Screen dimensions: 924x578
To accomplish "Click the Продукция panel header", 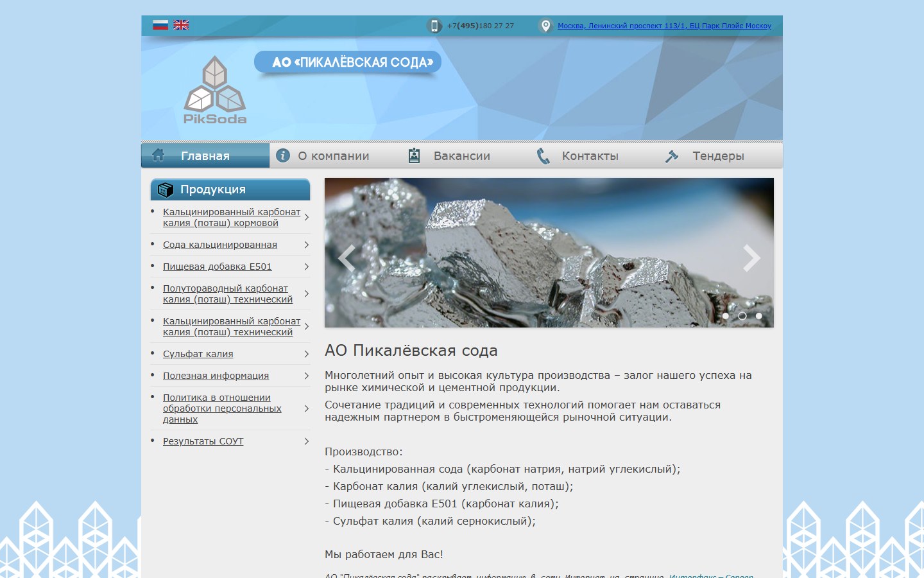I will click(x=230, y=189).
